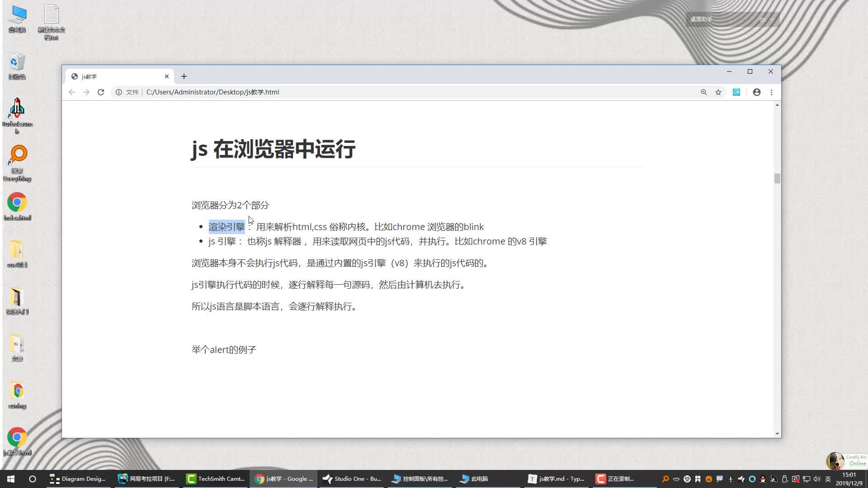Click the green extension icon in the toolbar
Image resolution: width=868 pixels, height=488 pixels.
click(x=736, y=92)
